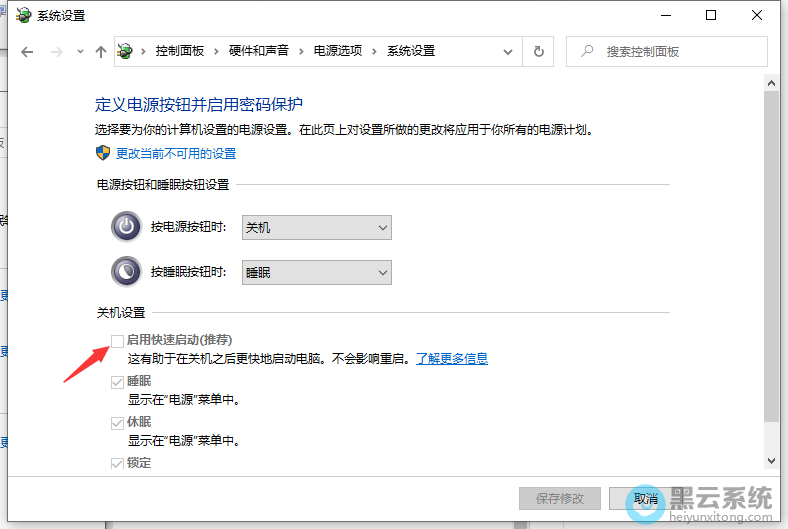
Task: Click the vertical scrollbar track
Action: tap(770, 300)
